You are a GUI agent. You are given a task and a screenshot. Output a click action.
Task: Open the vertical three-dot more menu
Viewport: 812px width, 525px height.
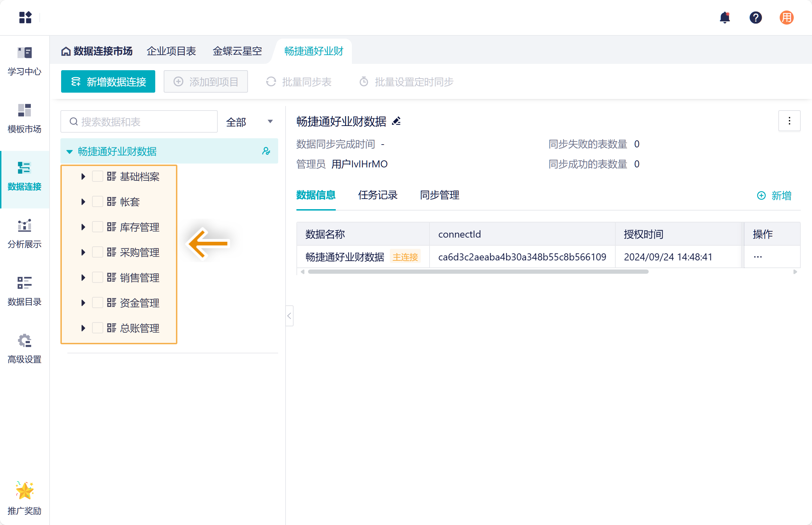tap(789, 121)
